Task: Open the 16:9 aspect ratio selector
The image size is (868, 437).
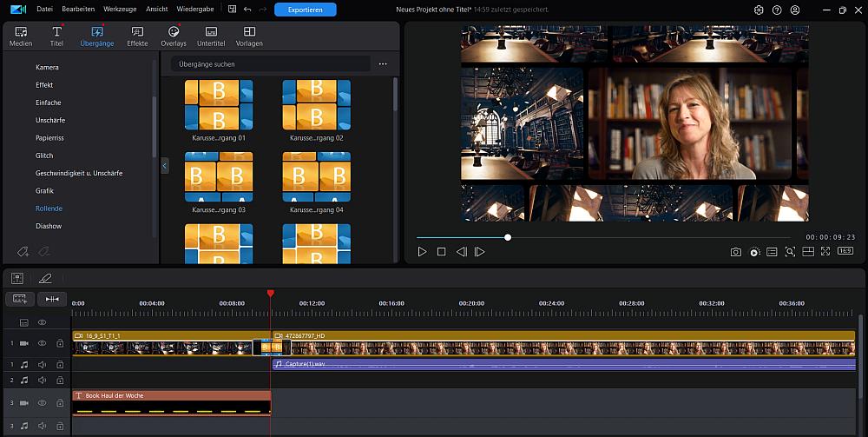Action: [x=845, y=251]
